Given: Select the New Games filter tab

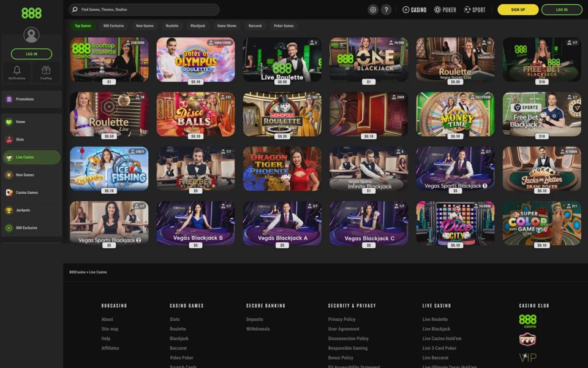Looking at the screenshot, I should pyautogui.click(x=145, y=26).
